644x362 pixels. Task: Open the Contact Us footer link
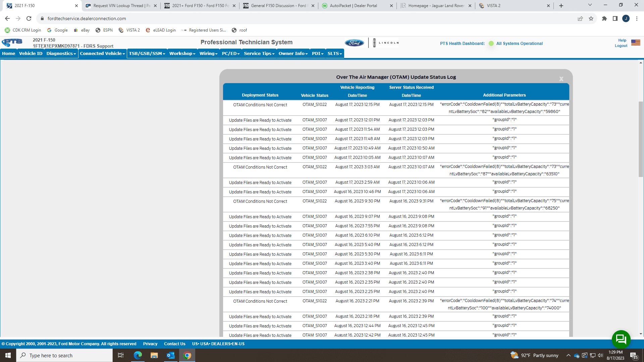[174, 344]
